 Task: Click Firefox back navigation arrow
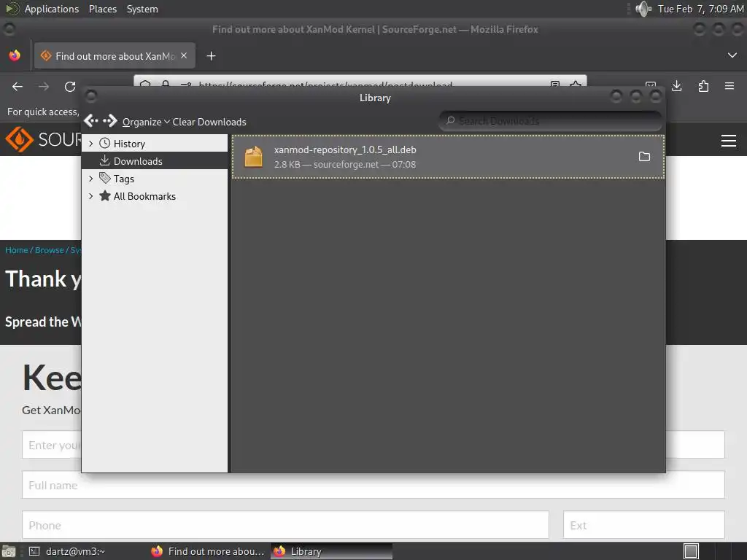click(18, 87)
